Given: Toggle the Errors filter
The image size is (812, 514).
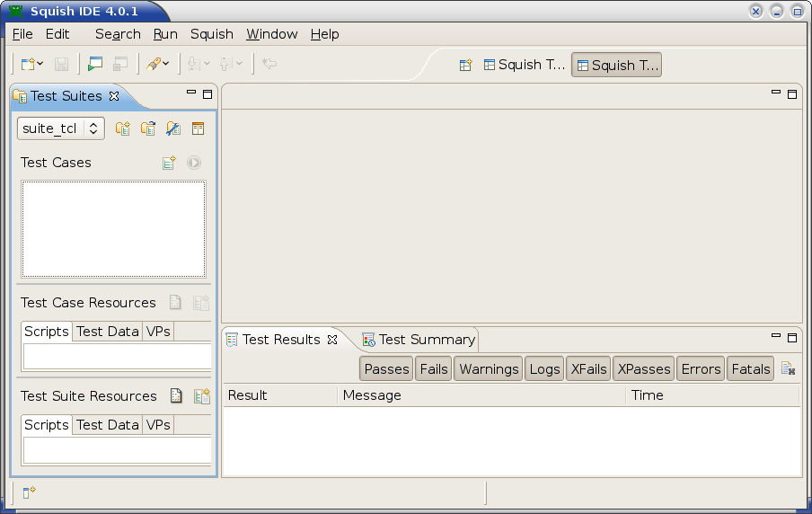Looking at the screenshot, I should click(x=701, y=369).
